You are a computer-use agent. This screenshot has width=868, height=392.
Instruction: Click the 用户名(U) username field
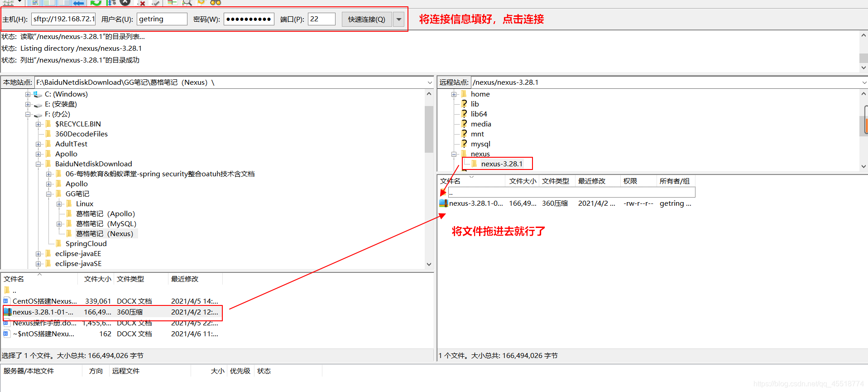point(162,19)
